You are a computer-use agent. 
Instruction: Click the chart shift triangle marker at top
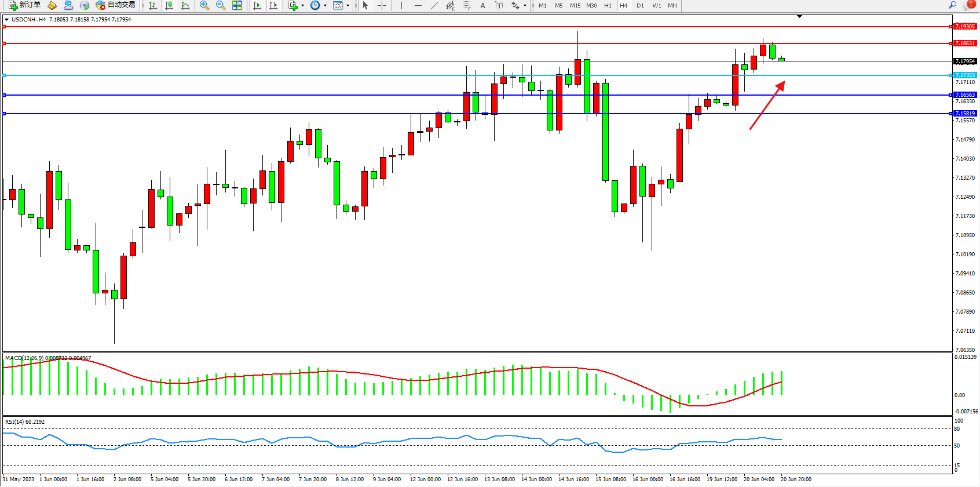pyautogui.click(x=799, y=17)
